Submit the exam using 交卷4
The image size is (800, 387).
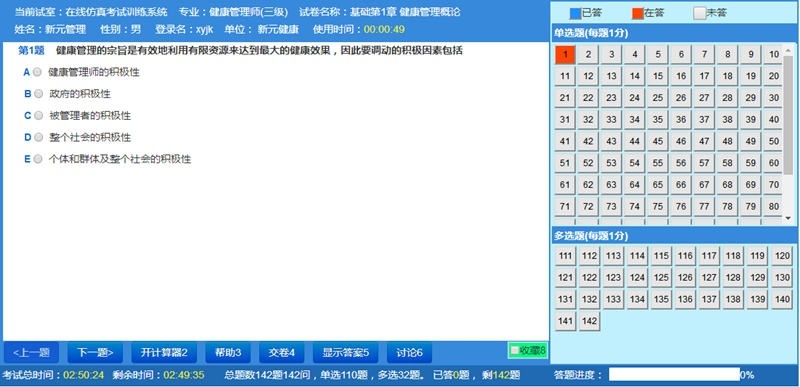[282, 352]
